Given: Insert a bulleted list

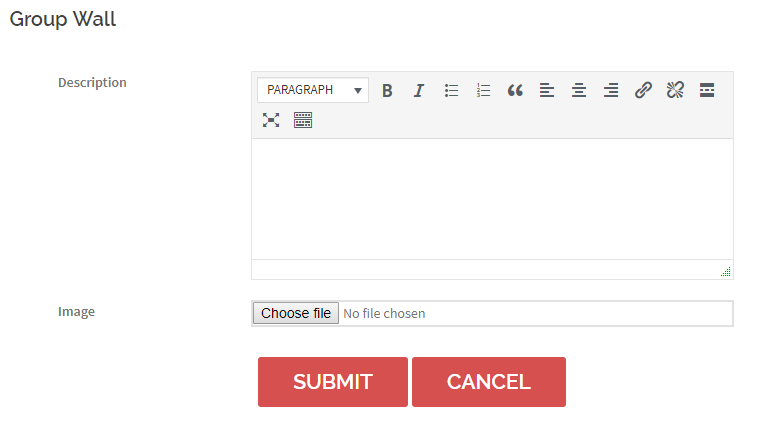Looking at the screenshot, I should [x=451, y=90].
